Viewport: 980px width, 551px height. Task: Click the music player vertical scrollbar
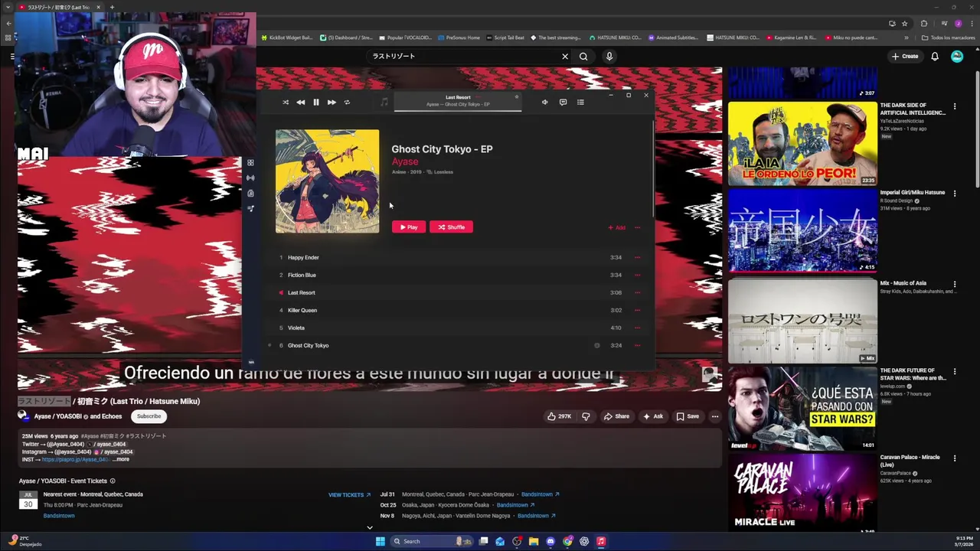(x=653, y=168)
